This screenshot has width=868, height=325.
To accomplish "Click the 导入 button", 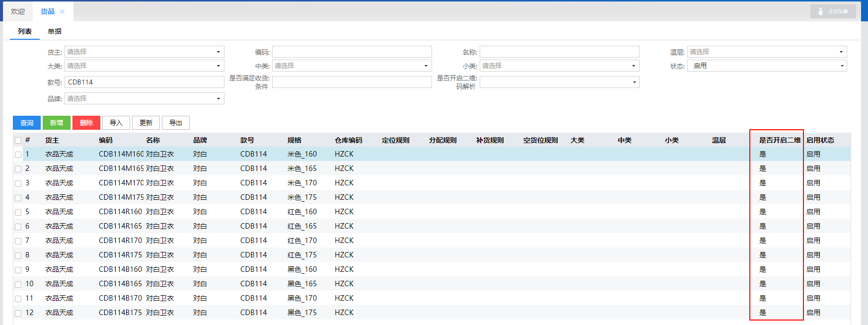I will 116,123.
